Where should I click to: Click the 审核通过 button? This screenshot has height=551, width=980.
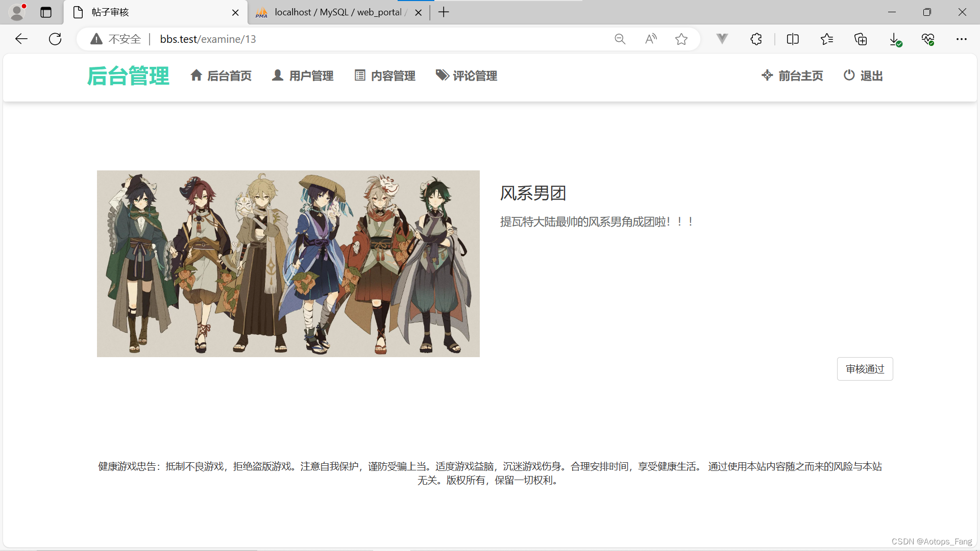[x=865, y=369]
